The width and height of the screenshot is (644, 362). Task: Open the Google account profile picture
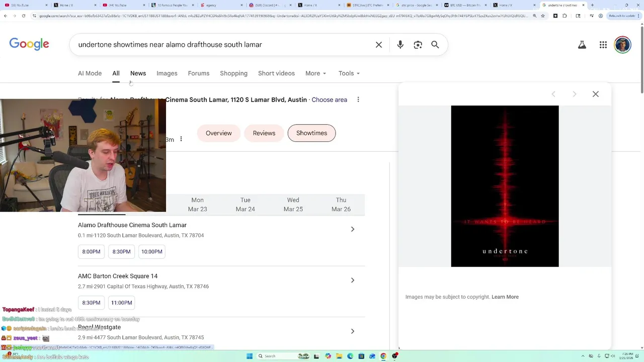[623, 45]
